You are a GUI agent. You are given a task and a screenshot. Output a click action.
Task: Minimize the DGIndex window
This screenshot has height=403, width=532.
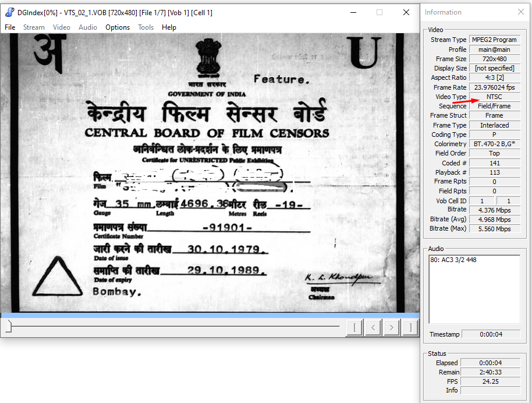click(353, 13)
